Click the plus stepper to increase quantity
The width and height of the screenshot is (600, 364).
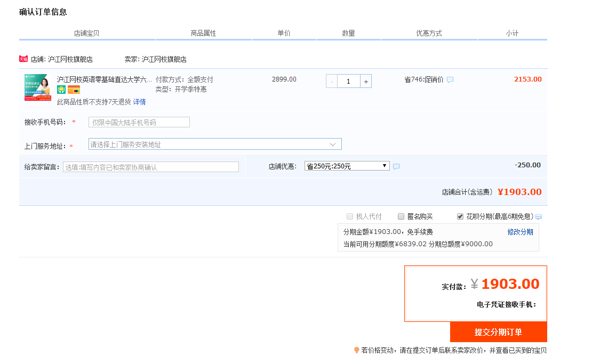366,80
